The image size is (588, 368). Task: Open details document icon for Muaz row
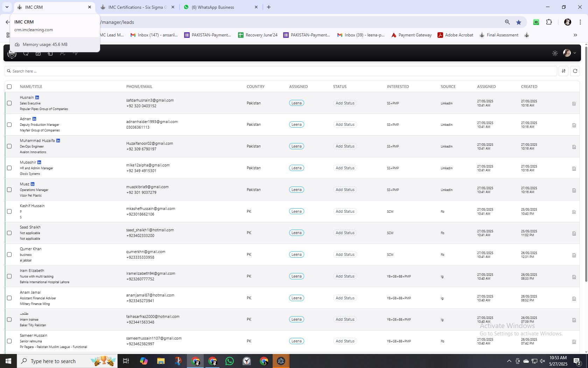tap(574, 190)
